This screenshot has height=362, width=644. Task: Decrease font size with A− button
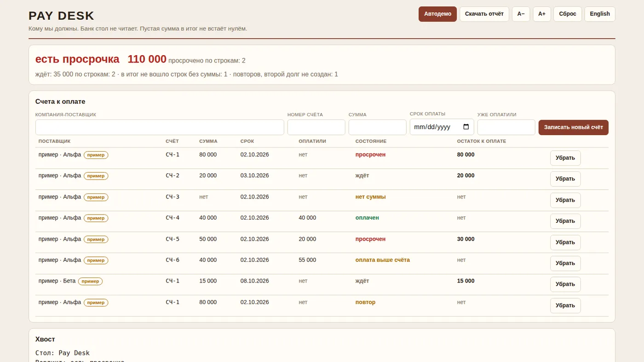tap(521, 14)
